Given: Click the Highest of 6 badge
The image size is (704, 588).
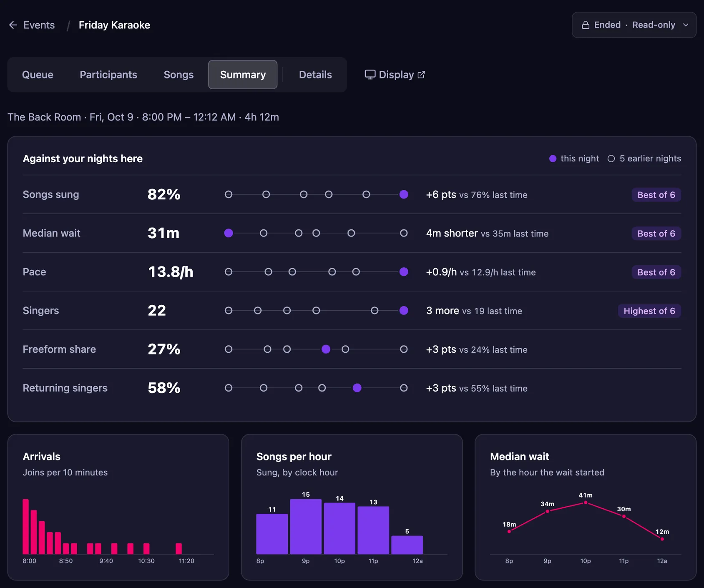Looking at the screenshot, I should (649, 311).
